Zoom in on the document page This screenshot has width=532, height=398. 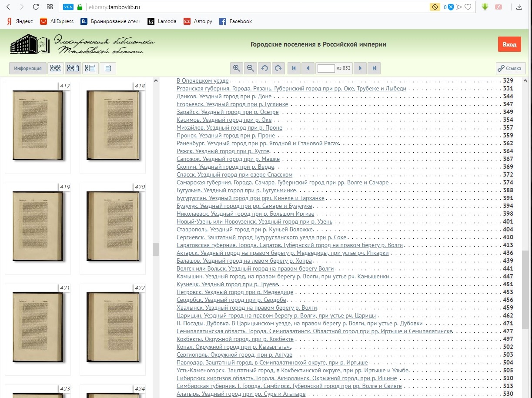coord(237,68)
